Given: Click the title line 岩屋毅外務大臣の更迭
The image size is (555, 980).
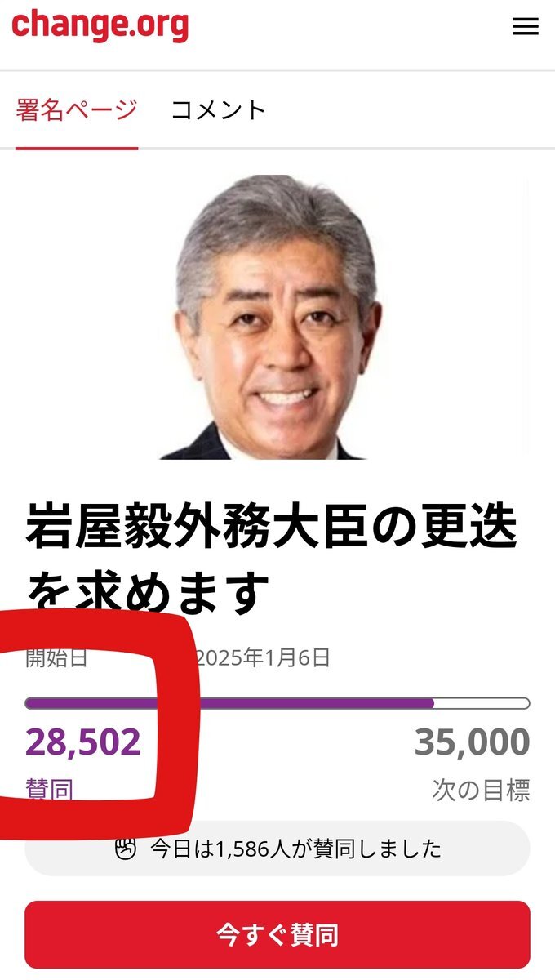Looking at the screenshot, I should [271, 528].
